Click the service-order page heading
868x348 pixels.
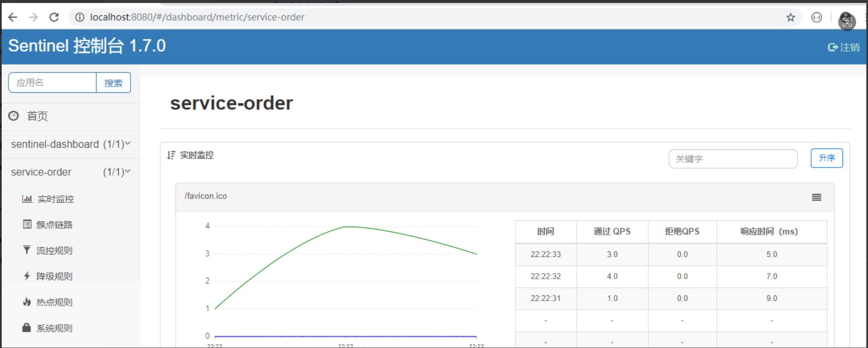tap(232, 103)
